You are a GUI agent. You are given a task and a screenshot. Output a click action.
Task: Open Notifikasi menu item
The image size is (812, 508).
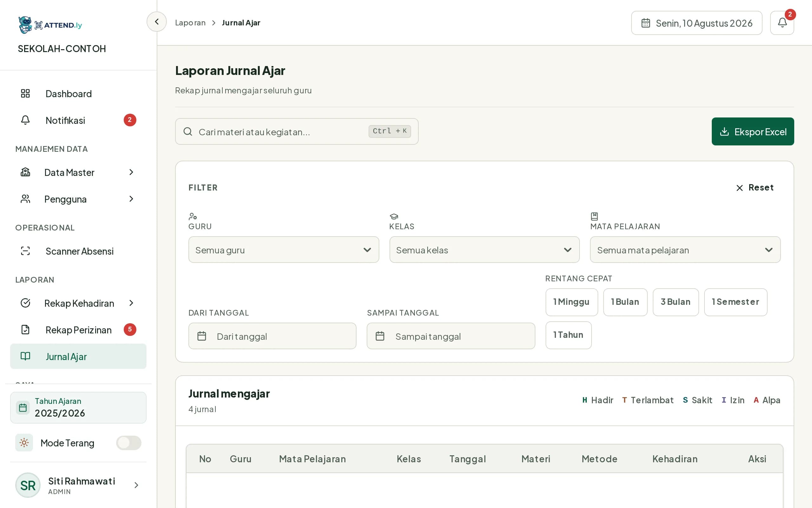pyautogui.click(x=78, y=120)
